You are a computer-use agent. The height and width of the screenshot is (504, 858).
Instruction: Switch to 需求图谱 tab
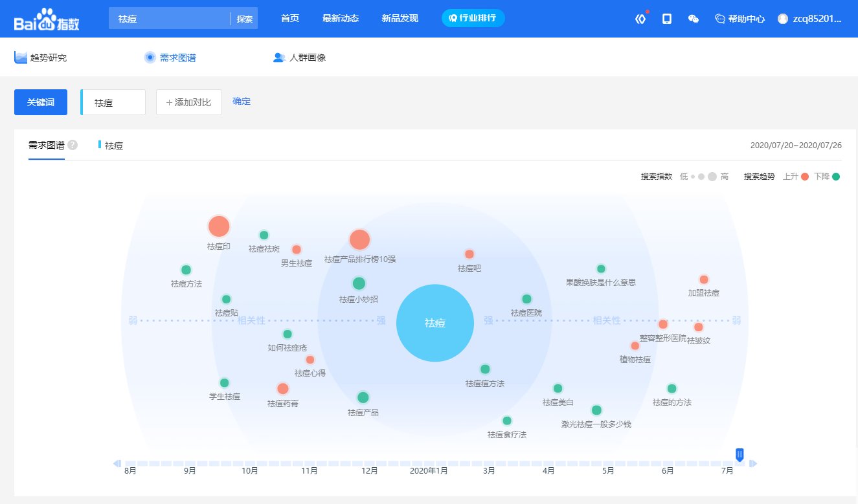170,58
